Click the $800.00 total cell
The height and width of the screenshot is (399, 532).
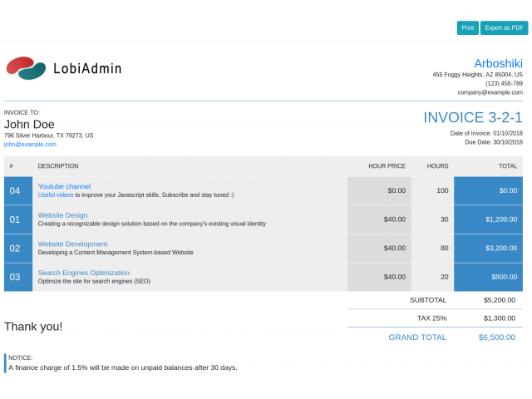tap(488, 277)
